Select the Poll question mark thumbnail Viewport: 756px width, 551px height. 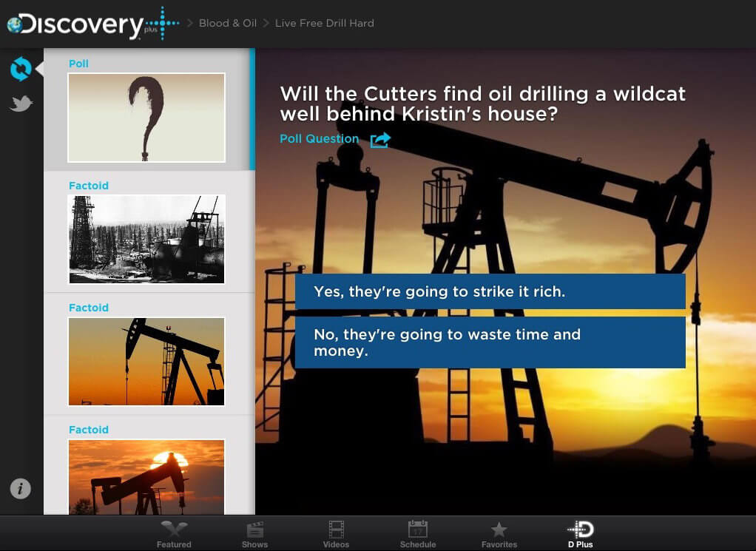pyautogui.click(x=146, y=118)
